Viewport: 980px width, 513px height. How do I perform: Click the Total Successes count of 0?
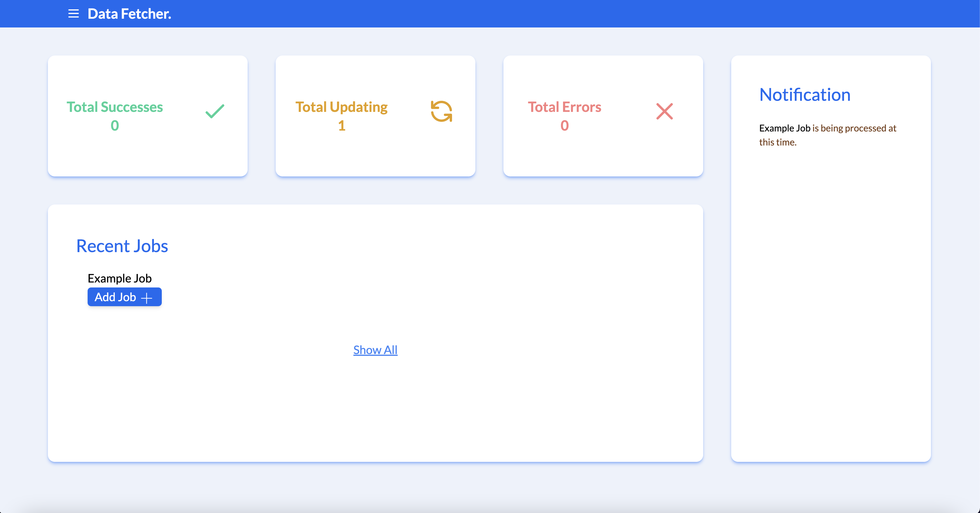coord(114,126)
